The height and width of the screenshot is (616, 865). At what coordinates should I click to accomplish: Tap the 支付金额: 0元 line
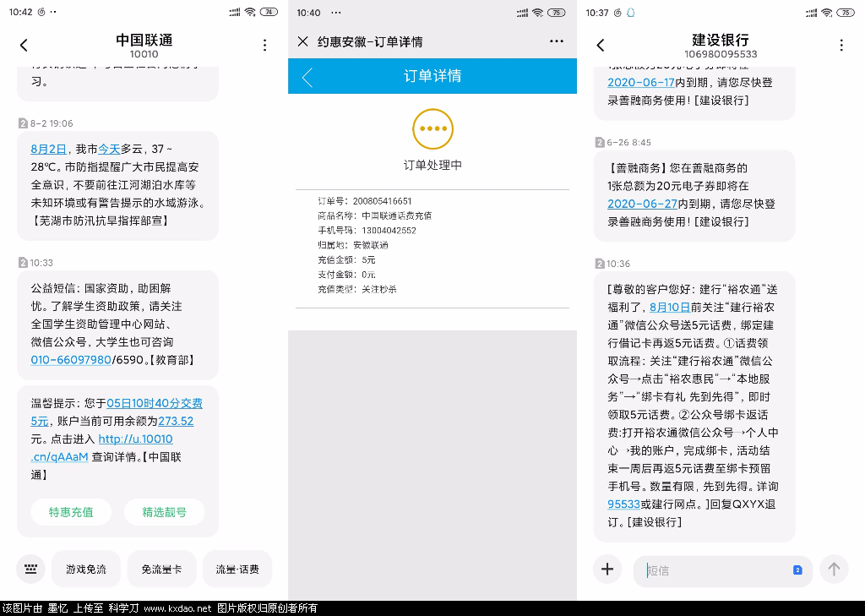tap(346, 275)
